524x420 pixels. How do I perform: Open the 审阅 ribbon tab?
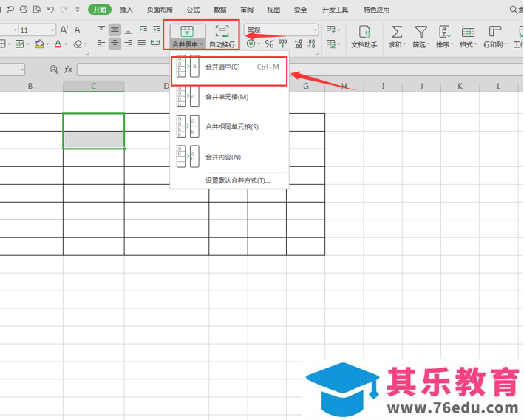(247, 10)
